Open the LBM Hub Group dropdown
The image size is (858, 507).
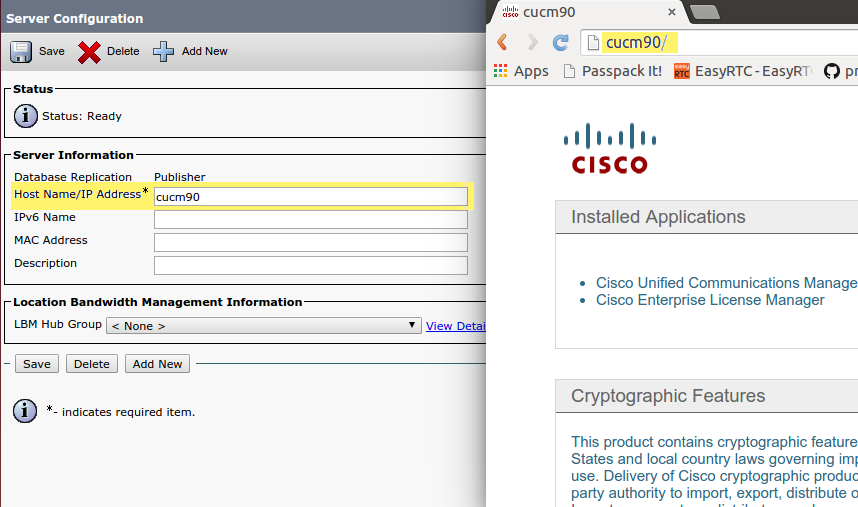click(x=264, y=325)
